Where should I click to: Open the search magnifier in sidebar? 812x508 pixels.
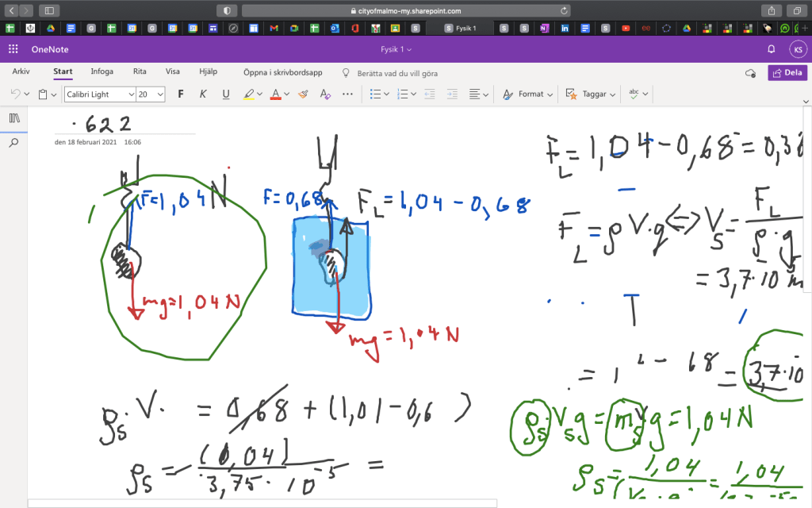tap(13, 144)
